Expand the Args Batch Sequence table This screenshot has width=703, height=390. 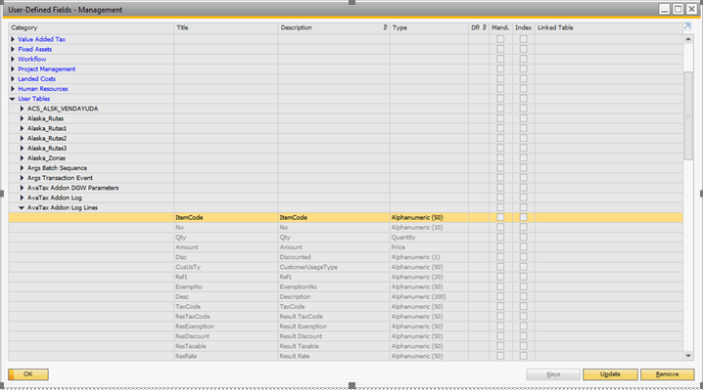tap(22, 168)
